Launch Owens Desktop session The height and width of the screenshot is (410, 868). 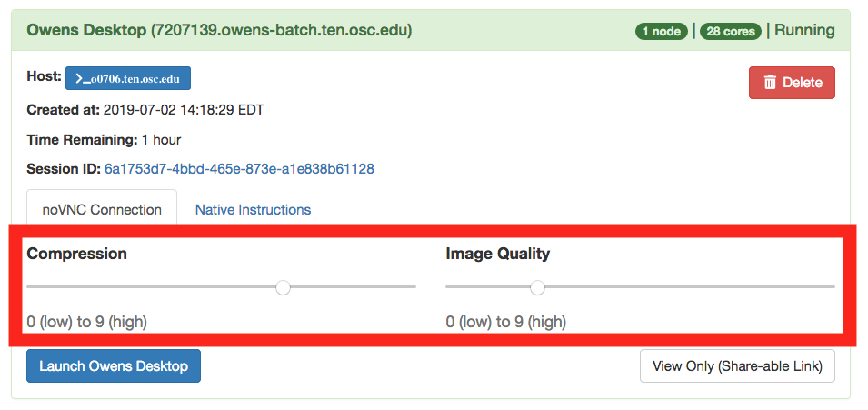pos(114,366)
